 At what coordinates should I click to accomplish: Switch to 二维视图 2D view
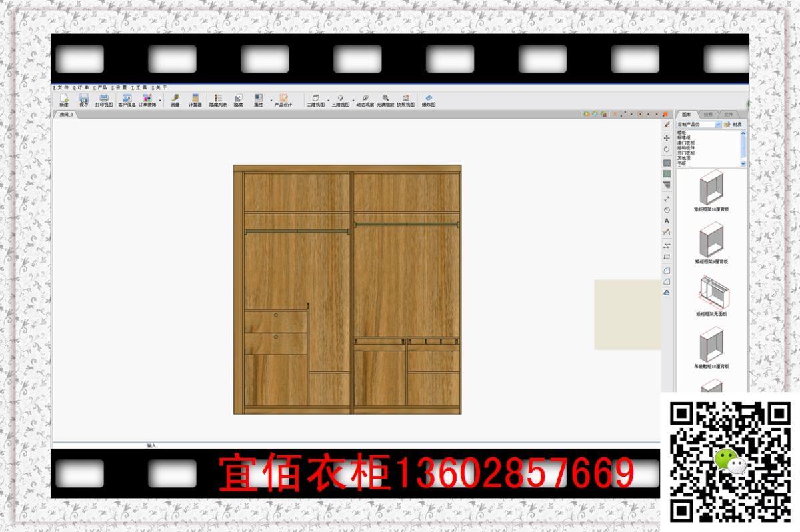coord(315,100)
